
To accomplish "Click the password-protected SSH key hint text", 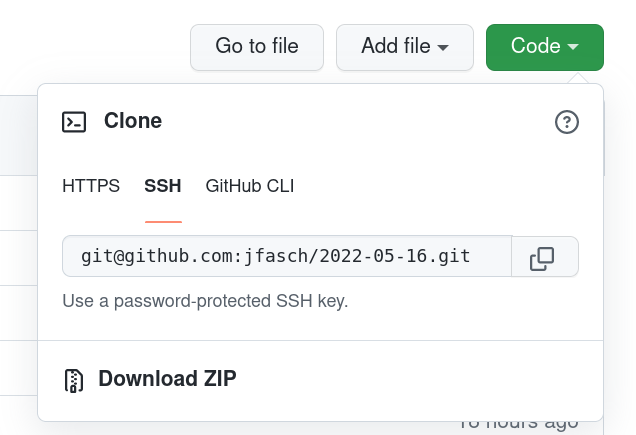I will click(x=205, y=301).
